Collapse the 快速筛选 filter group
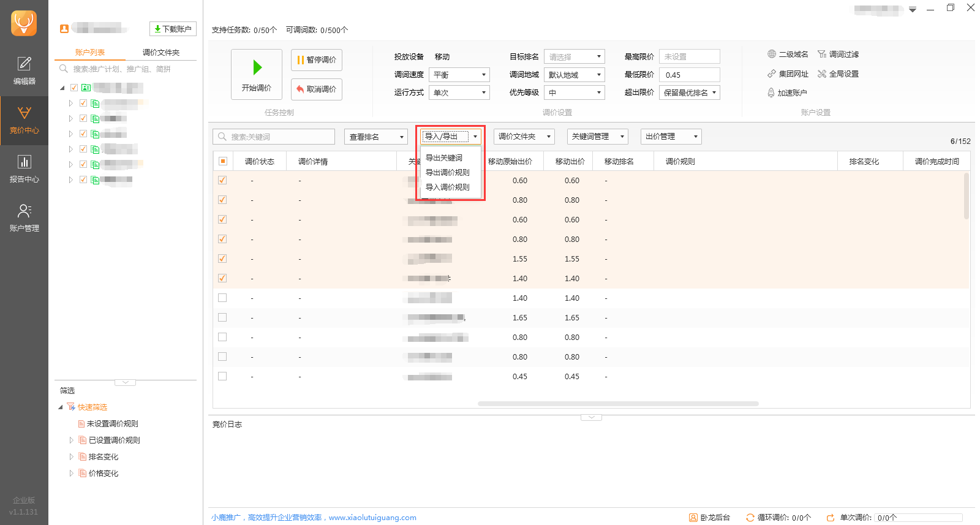The height and width of the screenshot is (525, 980). pyautogui.click(x=61, y=407)
